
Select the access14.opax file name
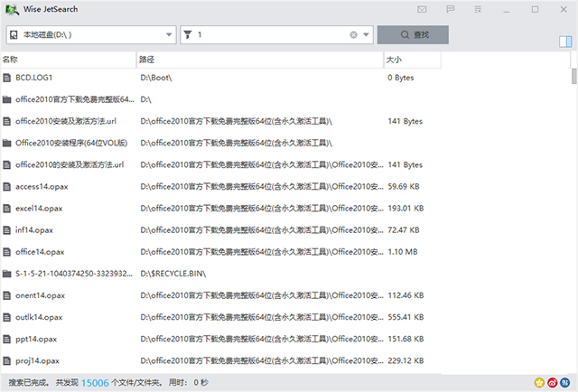pyautogui.click(x=42, y=187)
